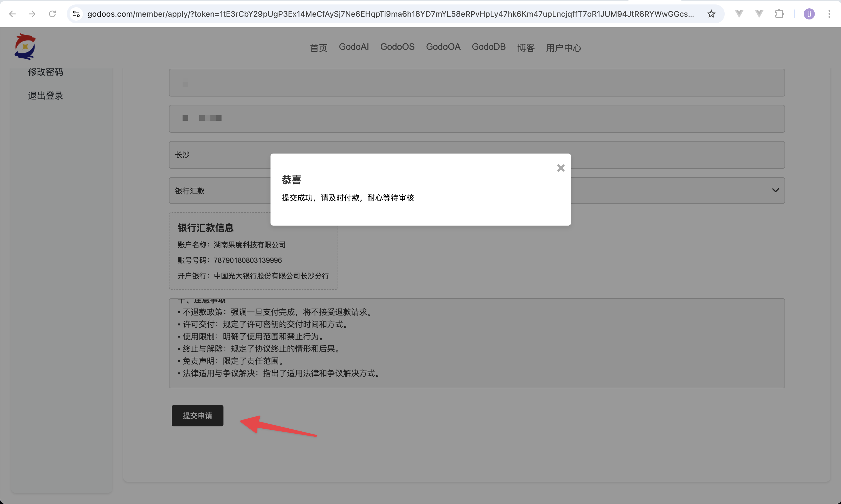
Task: Open the site information icon in address bar
Action: [x=77, y=14]
